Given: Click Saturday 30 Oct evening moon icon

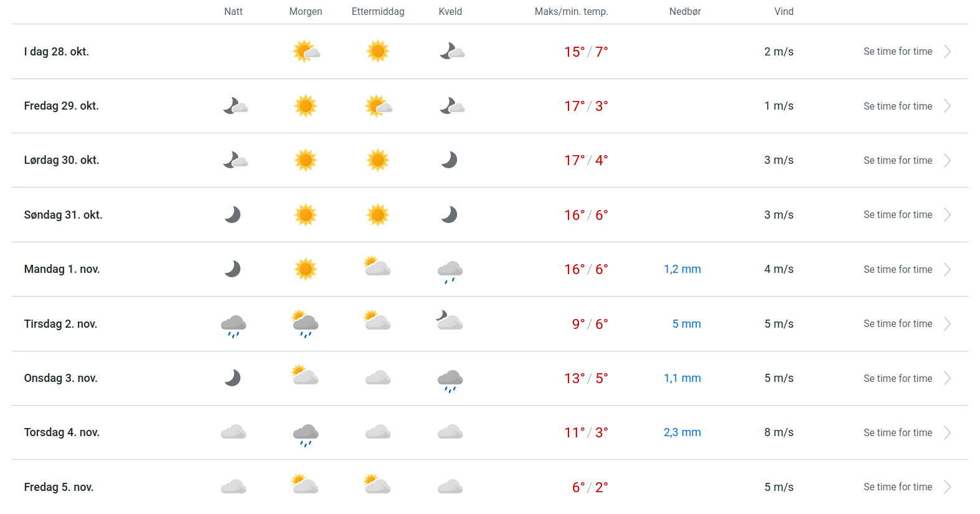Looking at the screenshot, I should pos(449,160).
